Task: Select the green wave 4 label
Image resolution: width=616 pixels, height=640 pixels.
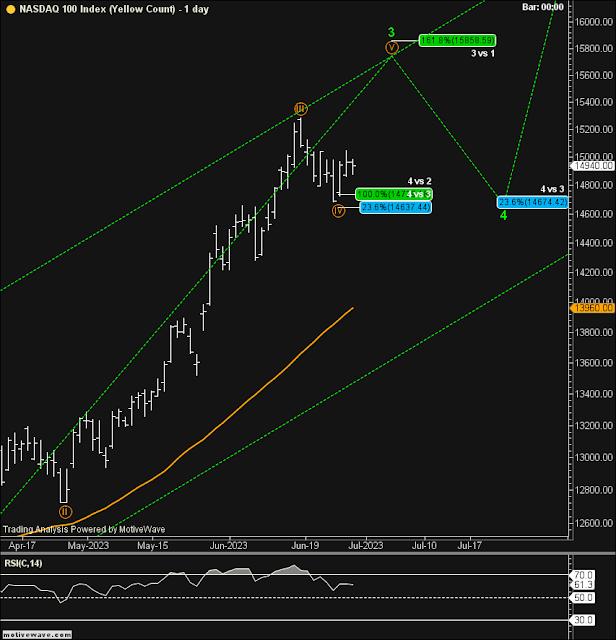Action: click(503, 215)
